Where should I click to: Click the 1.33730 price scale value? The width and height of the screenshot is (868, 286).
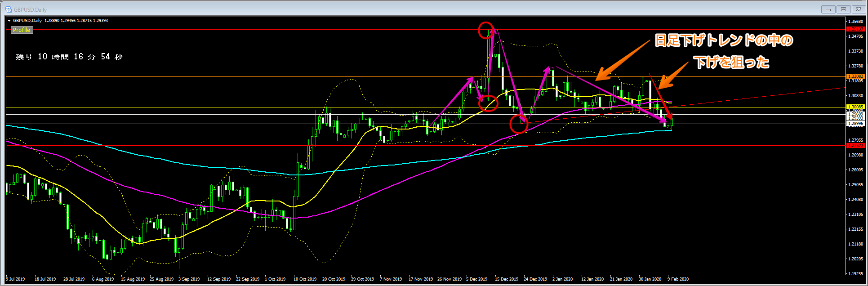click(855, 51)
